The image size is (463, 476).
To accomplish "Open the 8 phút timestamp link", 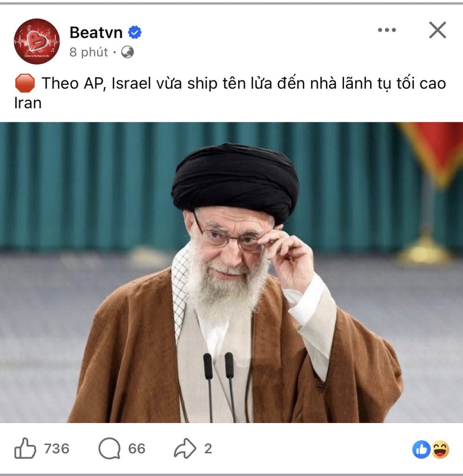I will 88,52.
